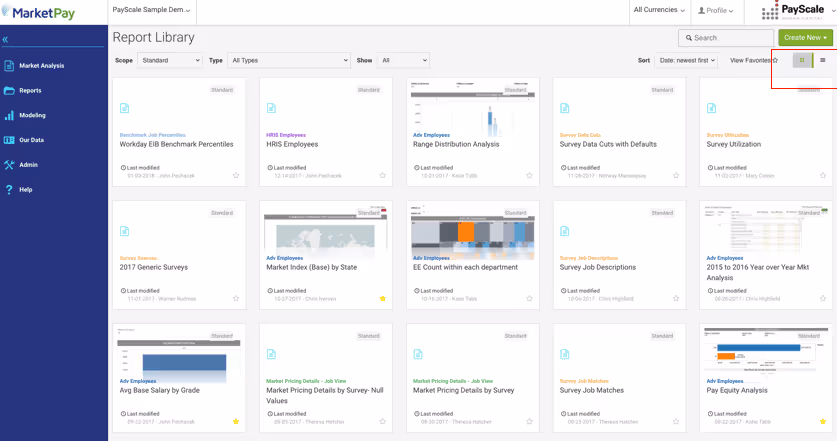This screenshot has width=837, height=441.
Task: Click document icon on Workday EIB Benchmark card
Action: click(124, 108)
